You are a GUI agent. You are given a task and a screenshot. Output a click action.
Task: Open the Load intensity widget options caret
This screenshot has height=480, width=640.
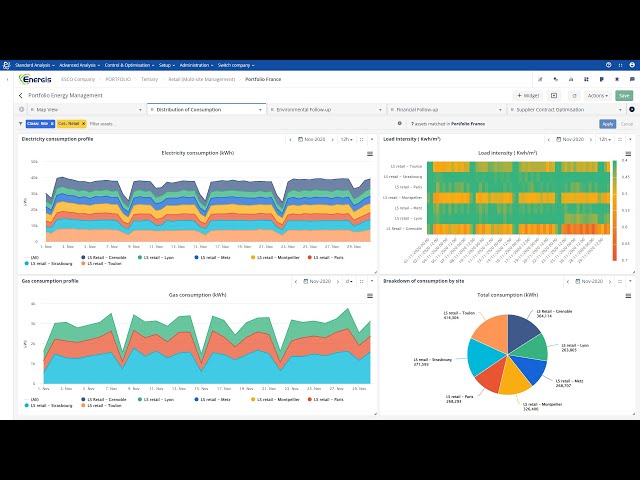point(630,140)
